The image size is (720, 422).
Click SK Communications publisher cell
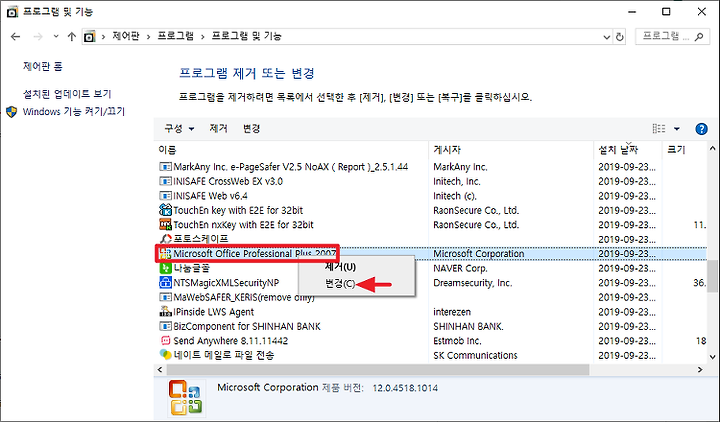tap(475, 355)
